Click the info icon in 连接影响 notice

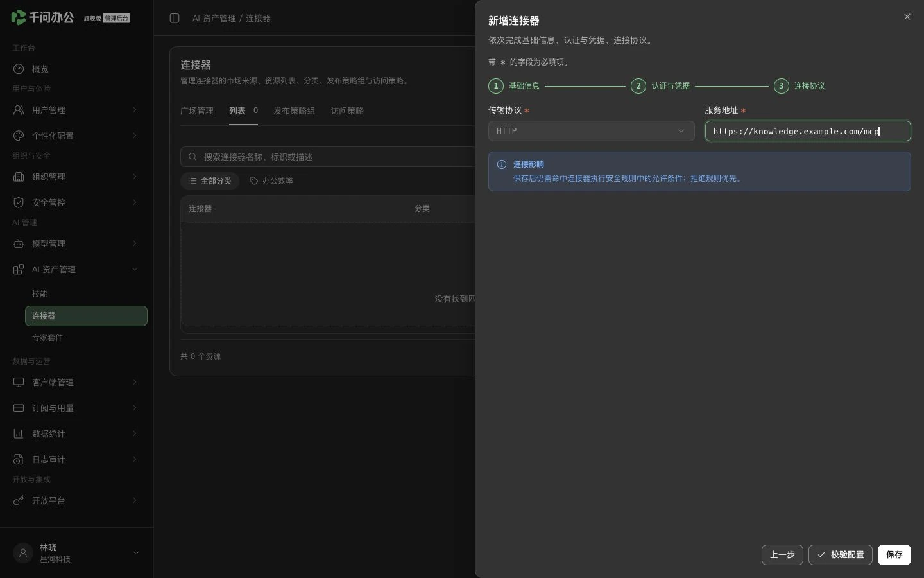pos(502,164)
